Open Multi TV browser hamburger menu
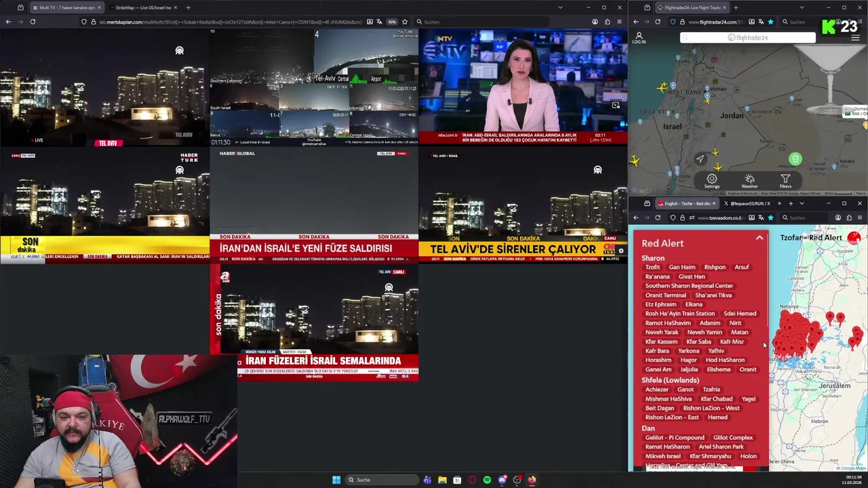868x488 pixels. pos(619,22)
